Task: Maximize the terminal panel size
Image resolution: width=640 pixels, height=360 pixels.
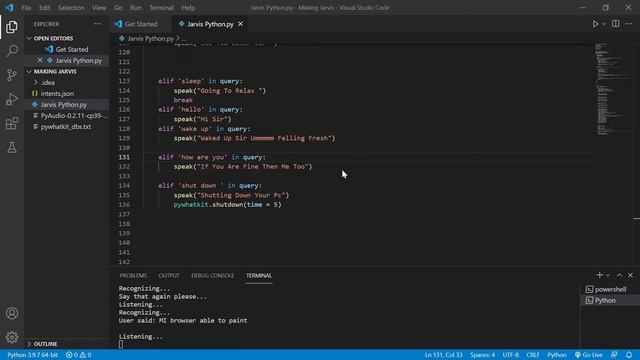Action: [x=619, y=275]
